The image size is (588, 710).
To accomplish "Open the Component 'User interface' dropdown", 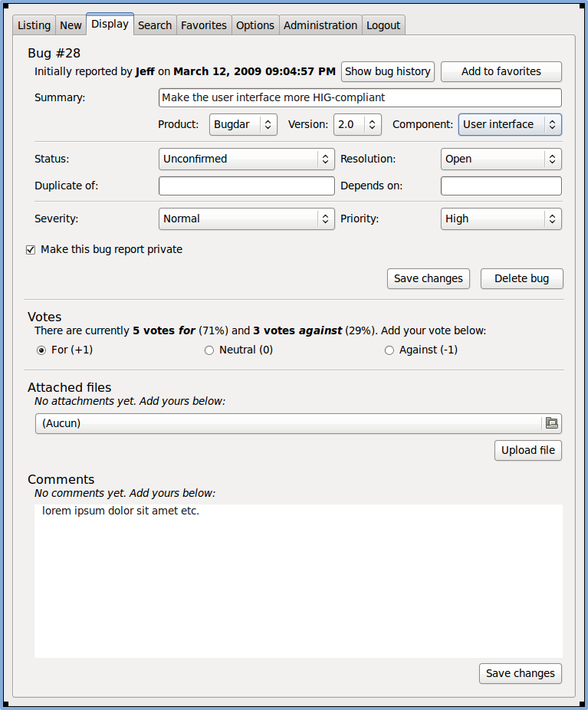I will point(510,125).
